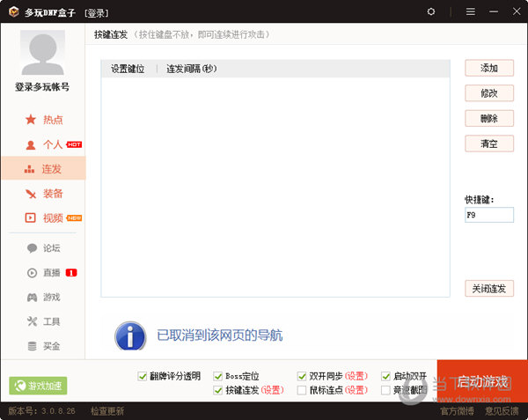Click the 快捷键 hotkey field showing F9
The image size is (528, 420).
[x=488, y=215]
